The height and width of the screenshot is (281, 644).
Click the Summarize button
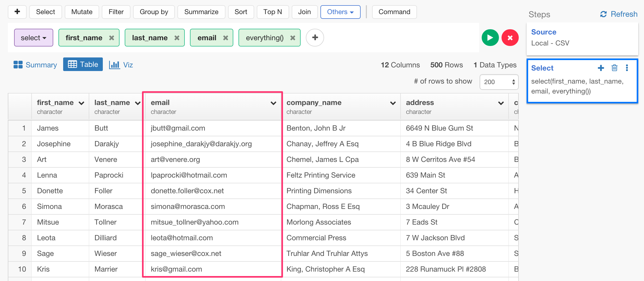coord(201,12)
